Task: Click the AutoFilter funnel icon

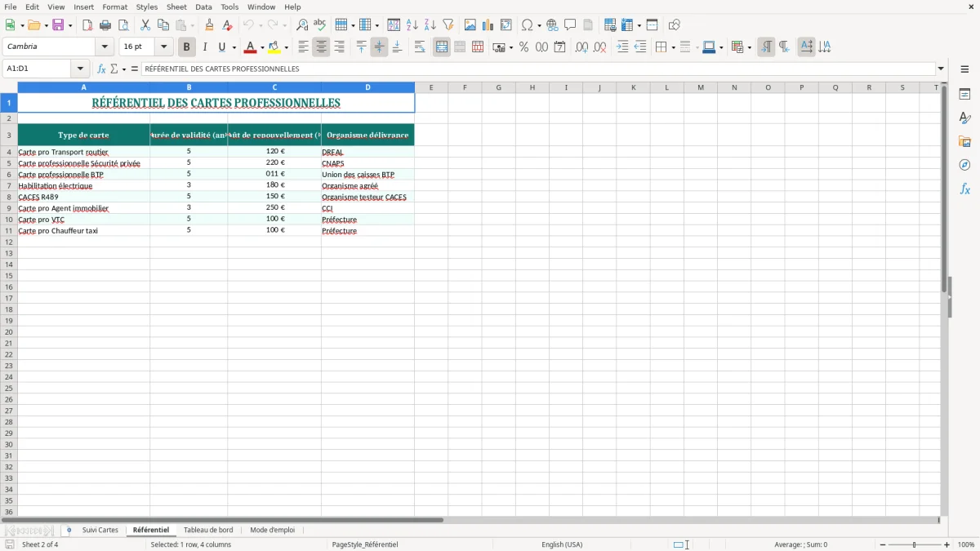Action: [448, 25]
